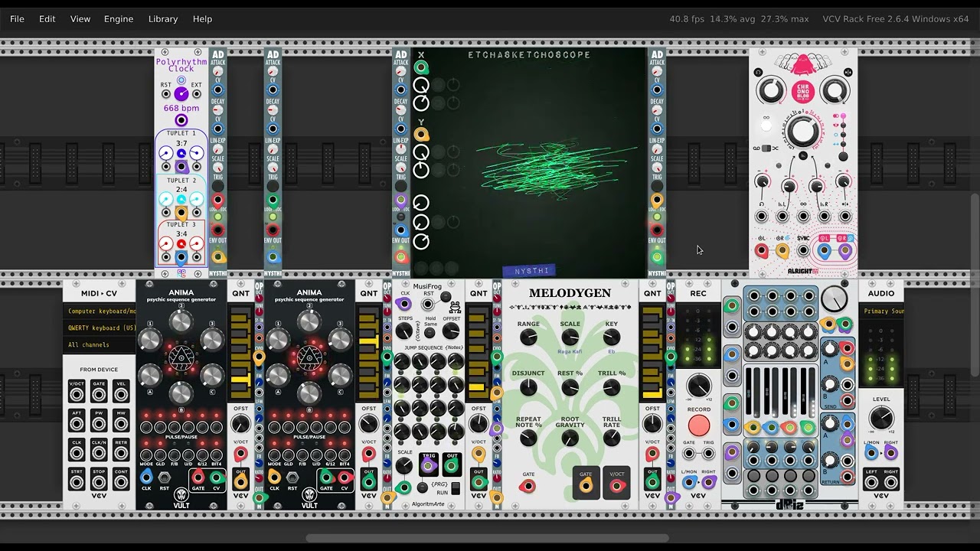Click the REC module GATE input jack
The height and width of the screenshot is (551, 980).
[689, 454]
